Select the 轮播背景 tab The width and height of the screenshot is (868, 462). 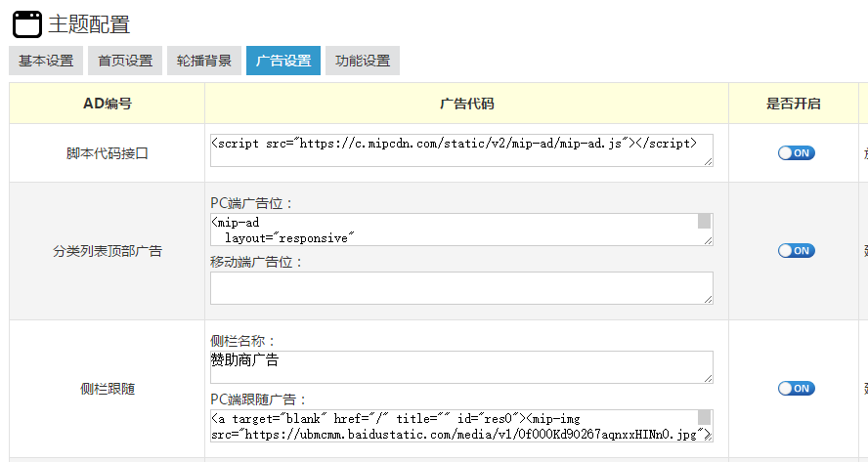click(x=204, y=61)
